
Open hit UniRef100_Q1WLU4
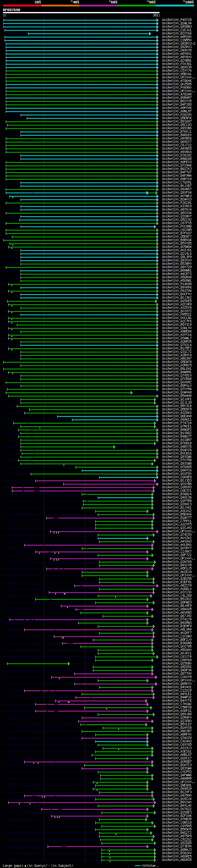(x=177, y=23)
